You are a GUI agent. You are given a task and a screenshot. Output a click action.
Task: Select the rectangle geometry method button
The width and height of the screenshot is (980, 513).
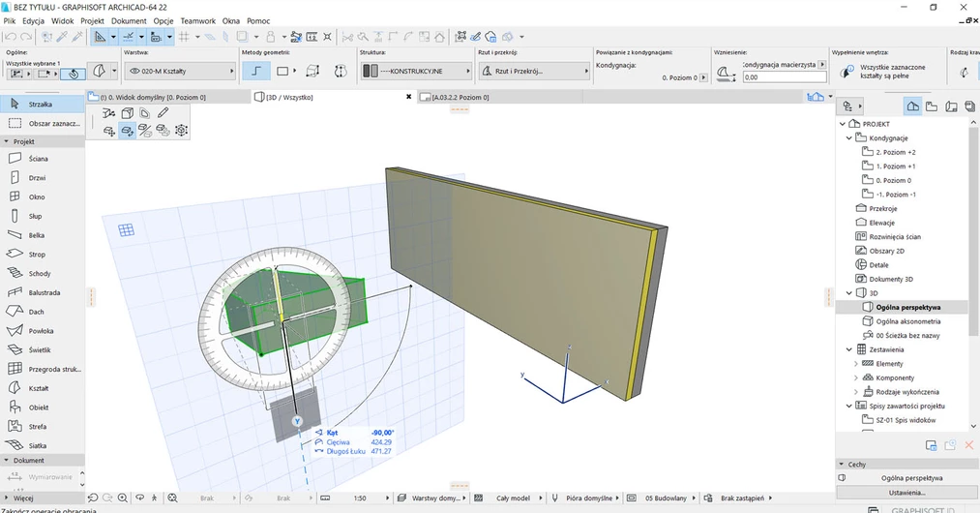282,71
